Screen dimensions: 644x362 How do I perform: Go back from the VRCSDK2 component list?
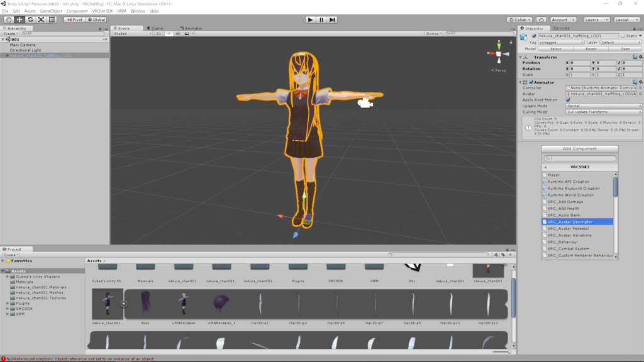[x=545, y=167]
